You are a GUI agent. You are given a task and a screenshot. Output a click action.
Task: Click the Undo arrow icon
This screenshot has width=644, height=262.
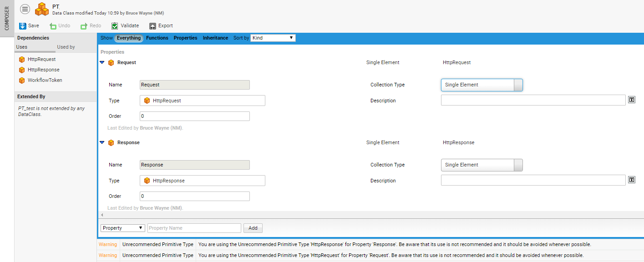(x=53, y=26)
